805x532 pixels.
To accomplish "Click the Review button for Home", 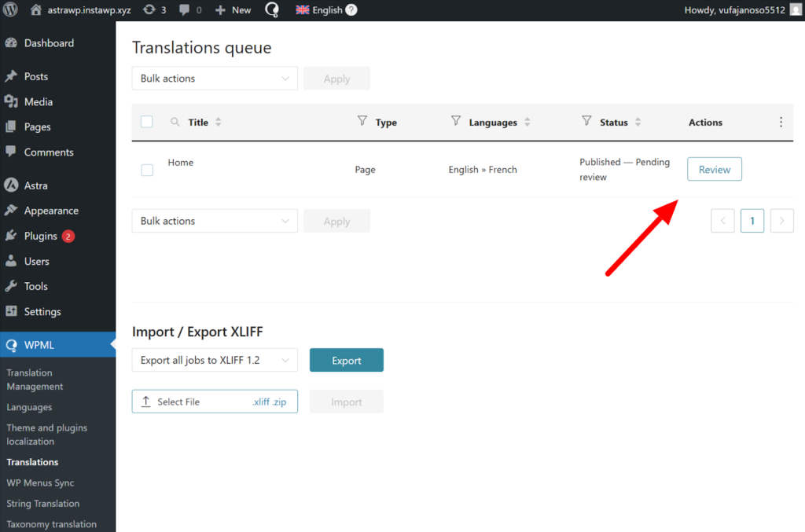I will pyautogui.click(x=714, y=169).
